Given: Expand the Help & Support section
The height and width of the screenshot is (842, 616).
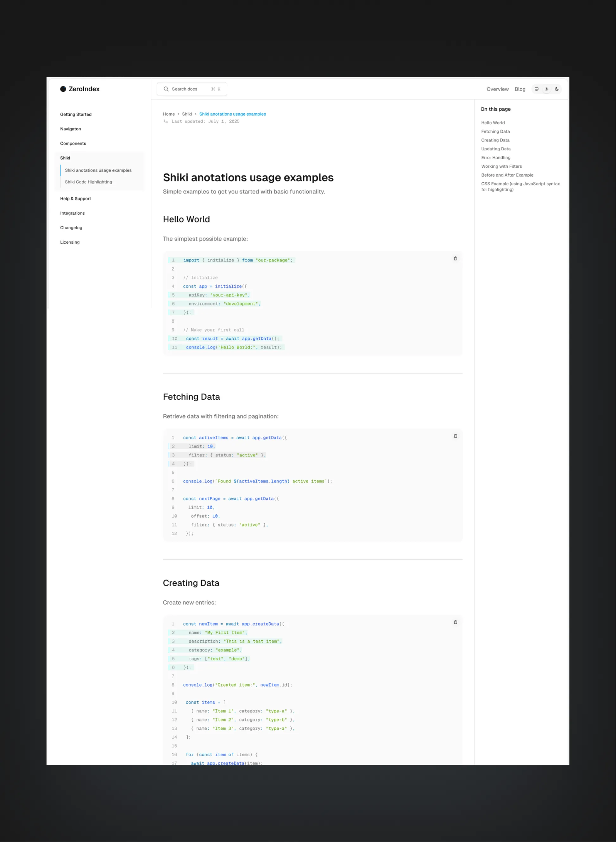Looking at the screenshot, I should (x=76, y=198).
